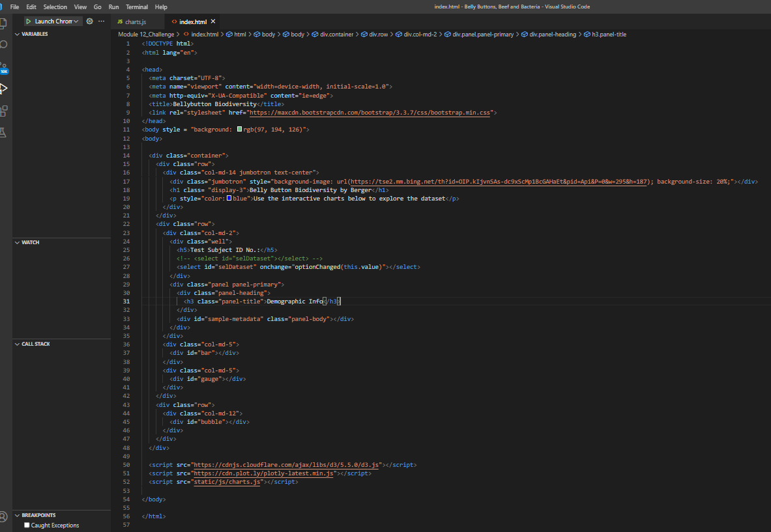
Task: Click Module 12_Challenge breadcrumb
Action: pyautogui.click(x=146, y=35)
